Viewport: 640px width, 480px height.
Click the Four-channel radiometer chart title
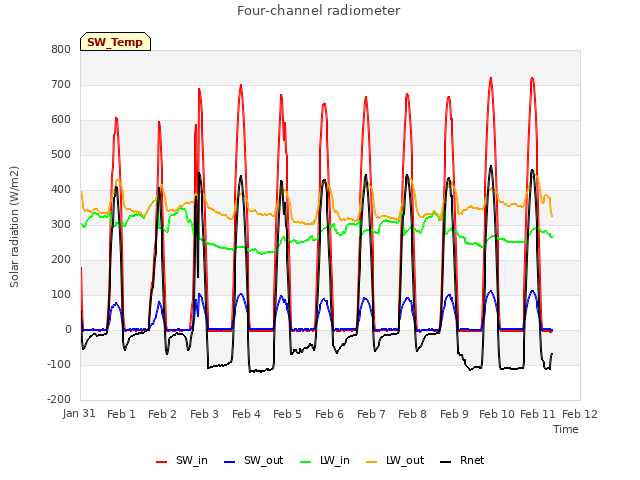[x=319, y=10]
